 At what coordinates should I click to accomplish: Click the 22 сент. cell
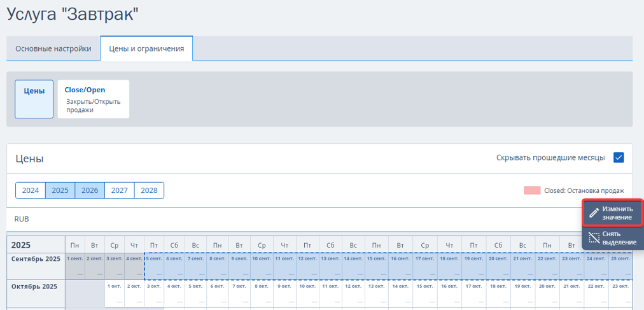coord(547,267)
